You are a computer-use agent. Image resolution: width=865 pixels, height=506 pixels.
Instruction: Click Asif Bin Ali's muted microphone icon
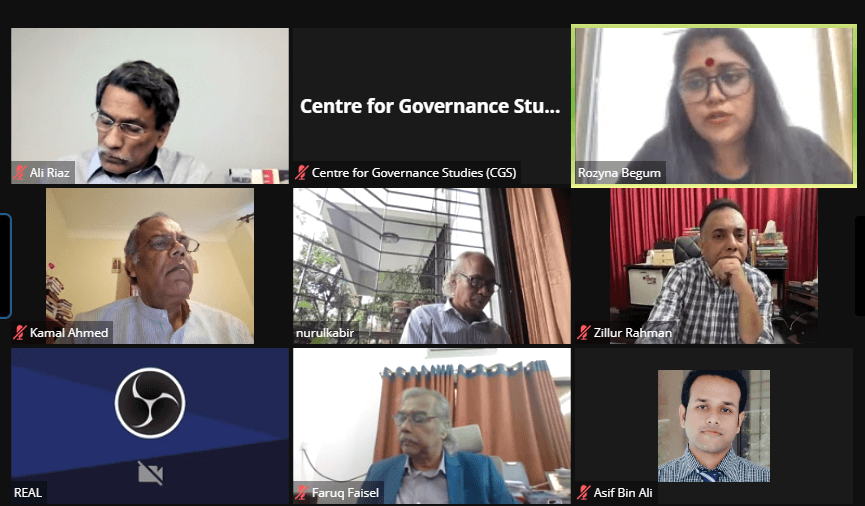584,493
